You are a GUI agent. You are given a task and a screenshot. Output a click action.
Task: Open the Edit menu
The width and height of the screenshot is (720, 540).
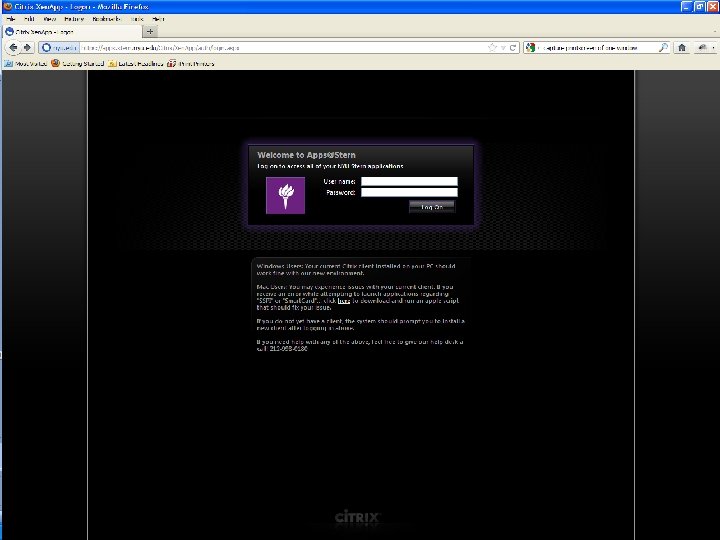click(x=29, y=19)
